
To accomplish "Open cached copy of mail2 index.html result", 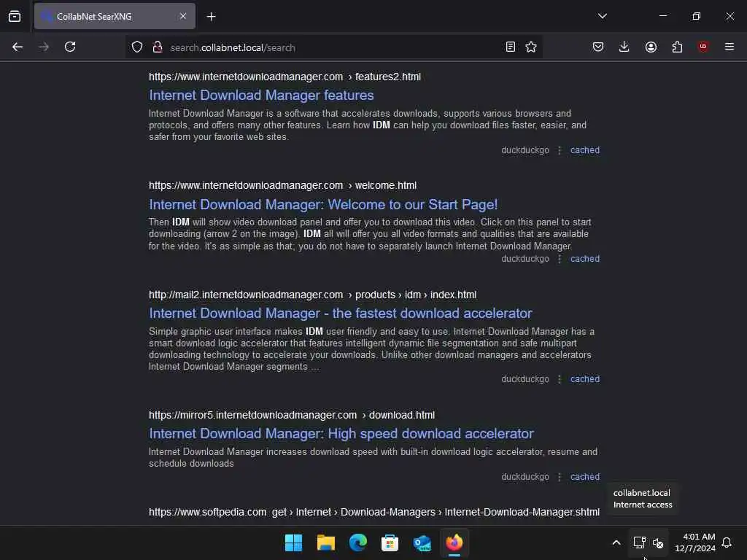I will tap(585, 379).
